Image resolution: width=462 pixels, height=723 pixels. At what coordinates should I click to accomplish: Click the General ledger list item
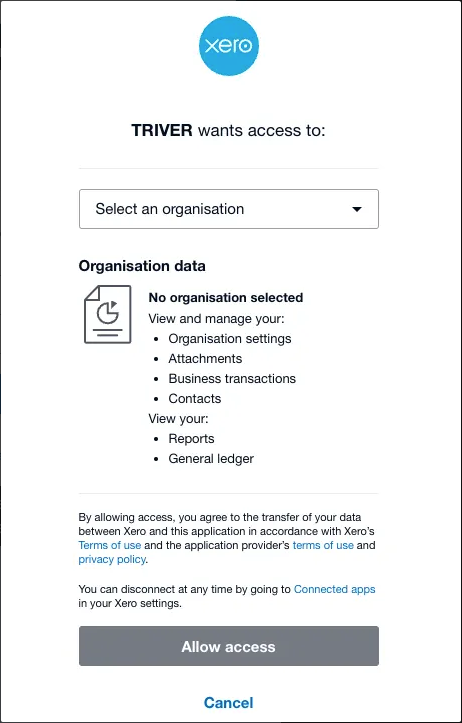(211, 459)
